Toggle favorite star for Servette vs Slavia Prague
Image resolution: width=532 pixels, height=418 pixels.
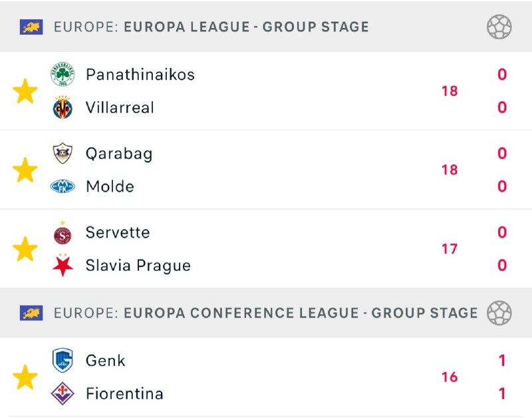click(x=25, y=249)
